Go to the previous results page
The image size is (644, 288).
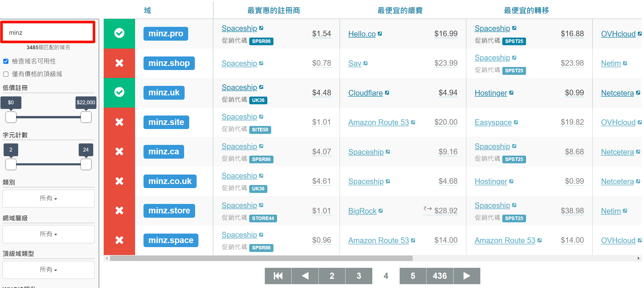[x=305, y=276]
